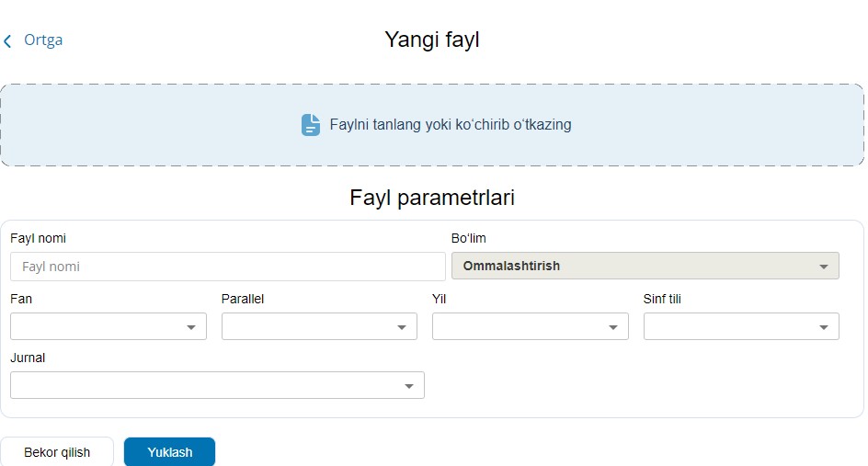Click the document icon in the upload area
Screen dimensions: 868x466
pos(311,125)
